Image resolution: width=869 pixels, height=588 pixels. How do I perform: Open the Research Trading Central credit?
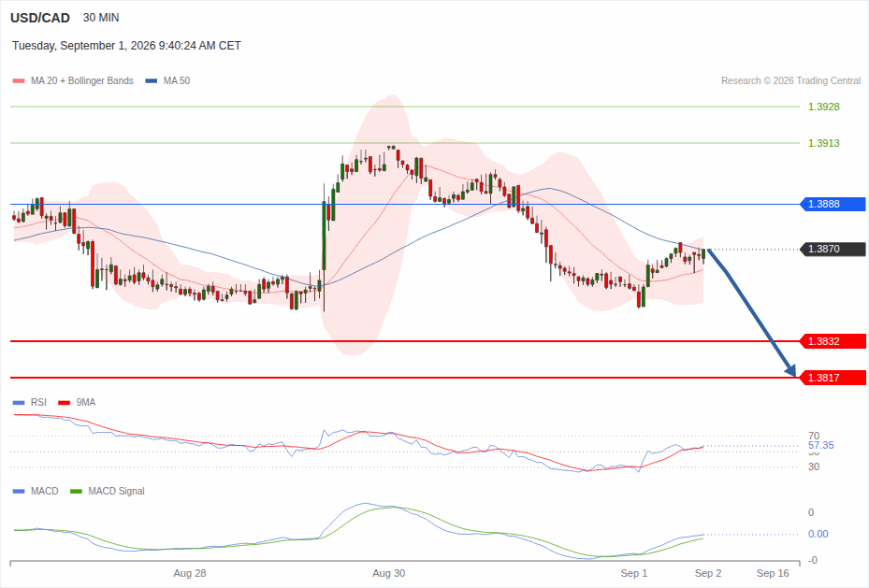790,80
